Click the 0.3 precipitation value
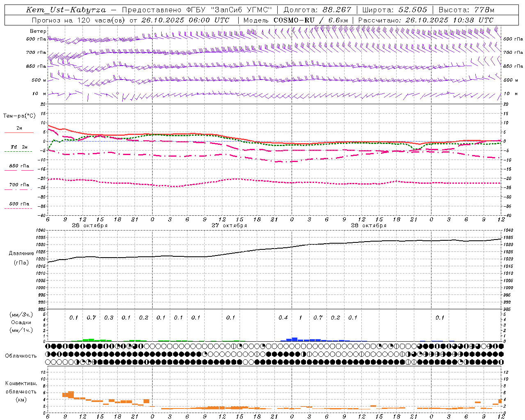This screenshot has width=525, height=420. [x=109, y=318]
